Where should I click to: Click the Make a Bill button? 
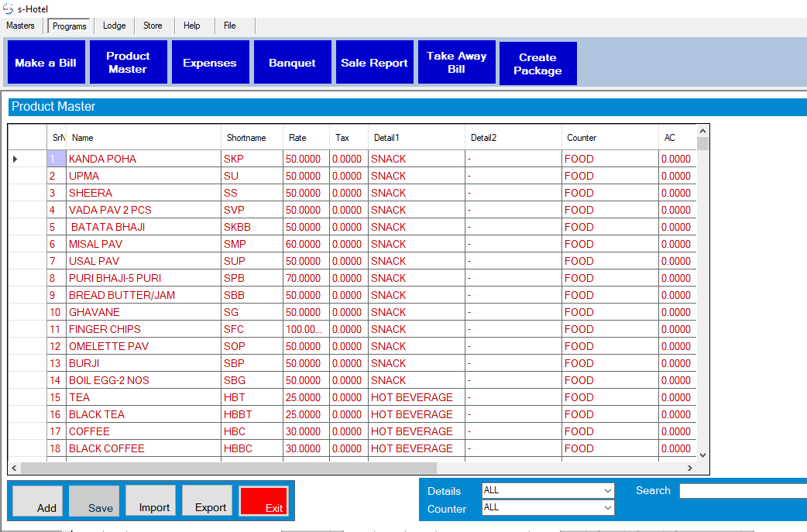click(46, 63)
